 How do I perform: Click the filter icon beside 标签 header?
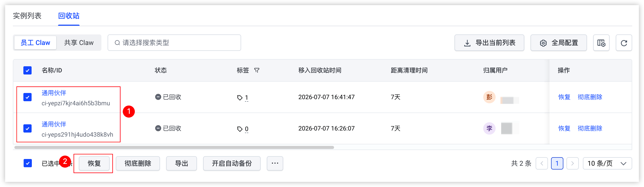257,70
